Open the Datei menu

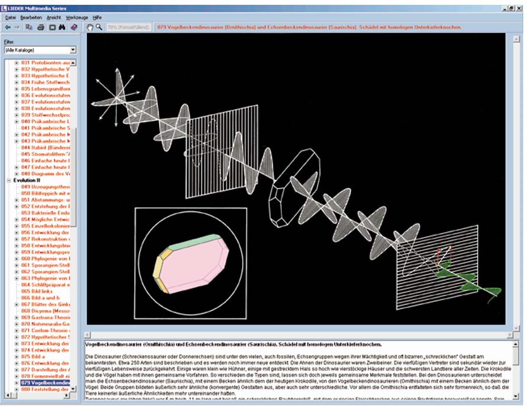[10, 18]
